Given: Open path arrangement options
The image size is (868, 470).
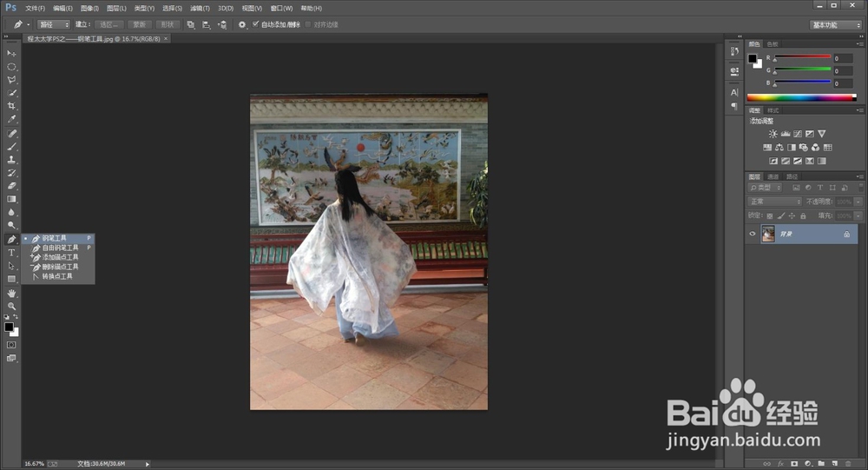Looking at the screenshot, I should (x=222, y=24).
